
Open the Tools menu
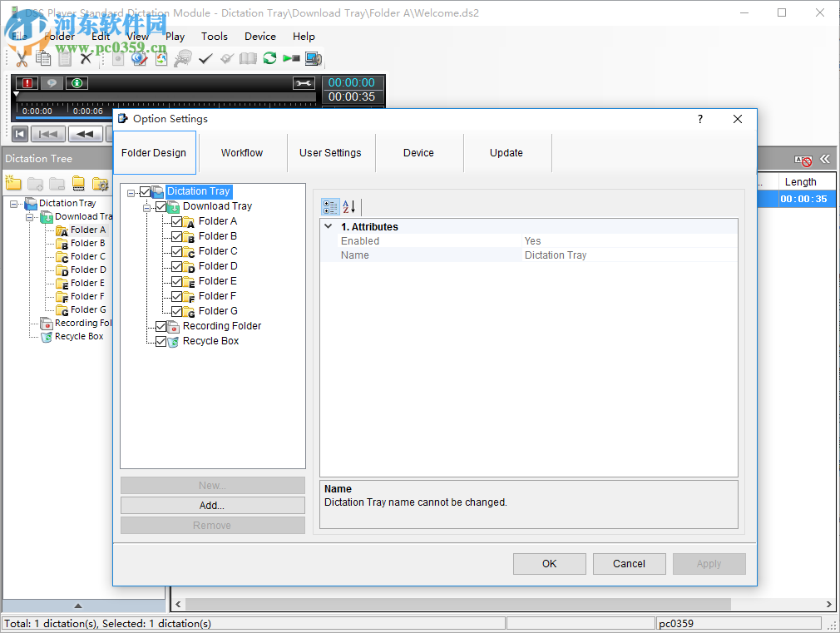[x=215, y=37]
